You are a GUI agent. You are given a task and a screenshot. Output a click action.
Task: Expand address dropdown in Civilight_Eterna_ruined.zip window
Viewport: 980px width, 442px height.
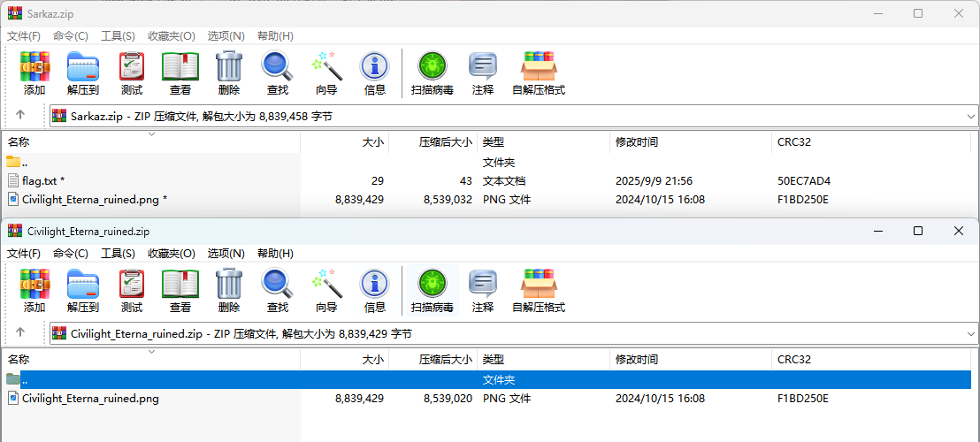(x=970, y=334)
